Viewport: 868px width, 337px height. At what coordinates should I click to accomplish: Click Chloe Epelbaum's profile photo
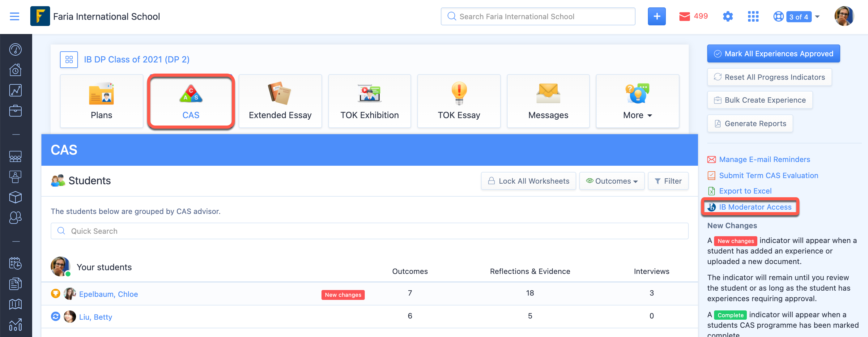(70, 293)
